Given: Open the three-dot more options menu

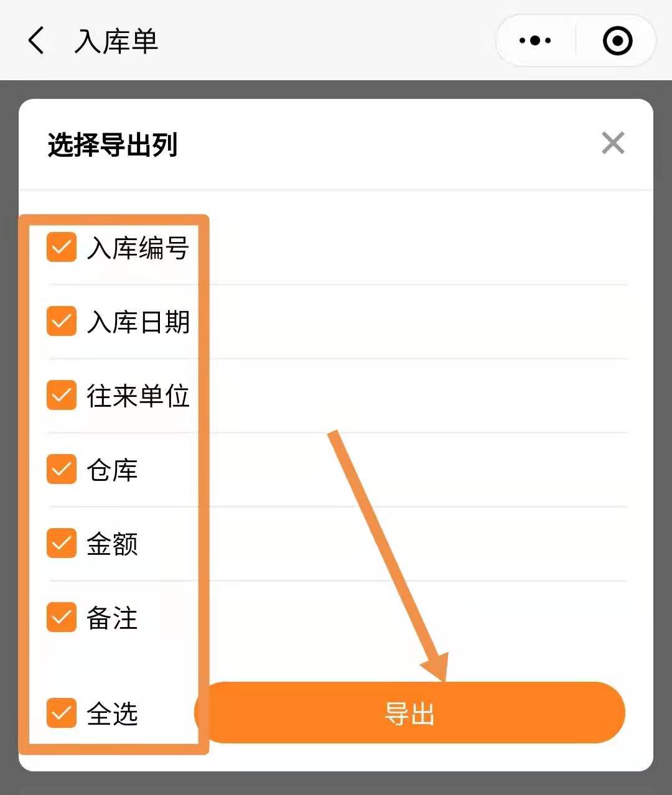Looking at the screenshot, I should (535, 41).
